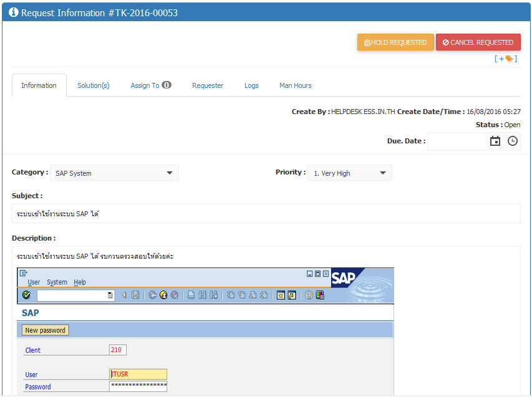Click the Subject: label
The image size is (532, 397).
tap(27, 196)
